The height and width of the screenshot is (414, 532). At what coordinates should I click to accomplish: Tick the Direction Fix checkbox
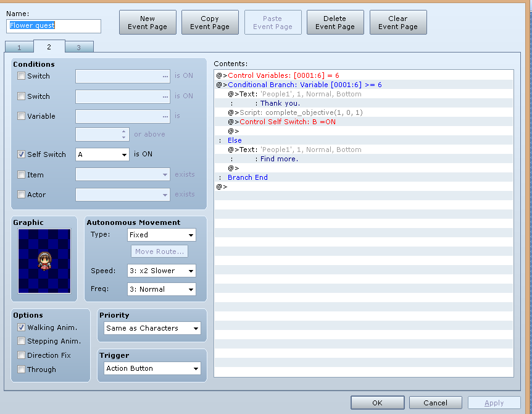point(22,355)
